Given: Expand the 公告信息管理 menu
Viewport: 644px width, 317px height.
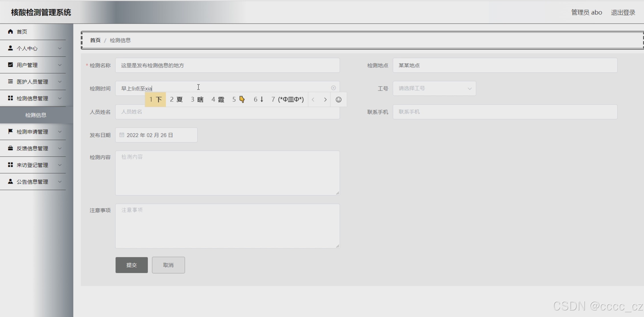Looking at the screenshot, I should (33, 182).
